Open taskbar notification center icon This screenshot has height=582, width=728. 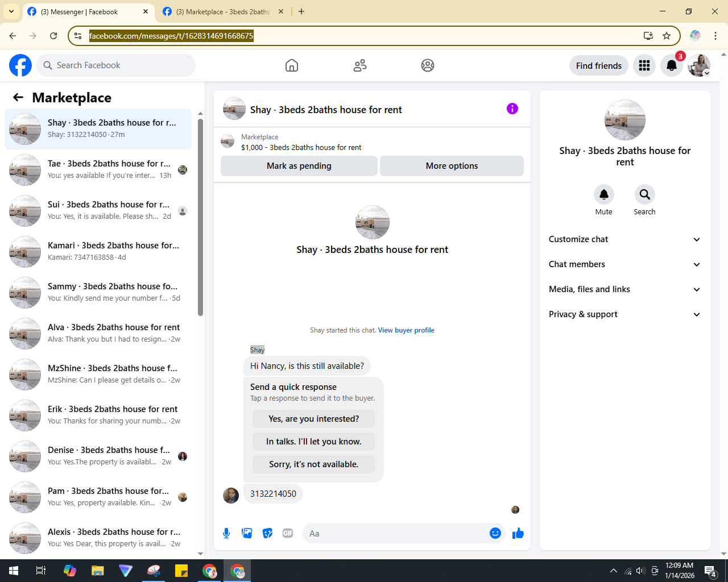click(710, 571)
